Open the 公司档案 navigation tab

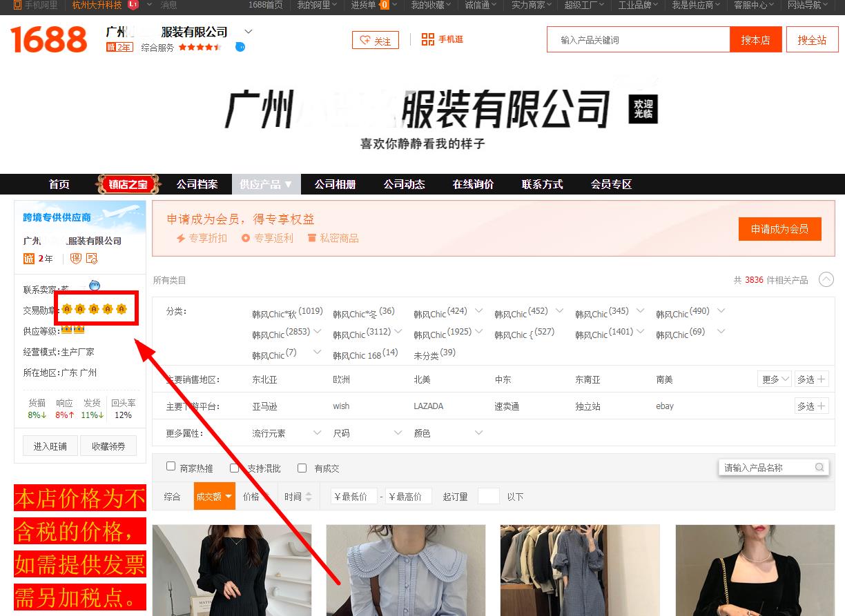point(197,184)
